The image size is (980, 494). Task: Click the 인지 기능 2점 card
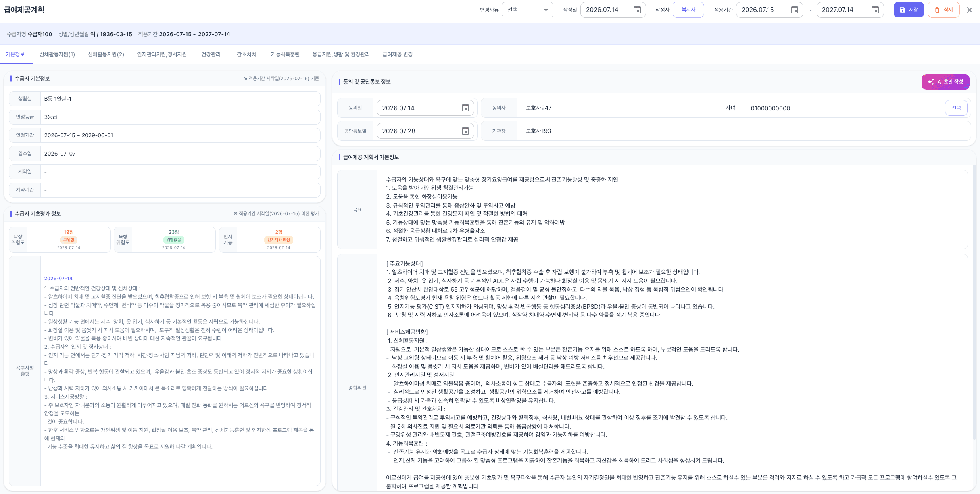pos(270,240)
